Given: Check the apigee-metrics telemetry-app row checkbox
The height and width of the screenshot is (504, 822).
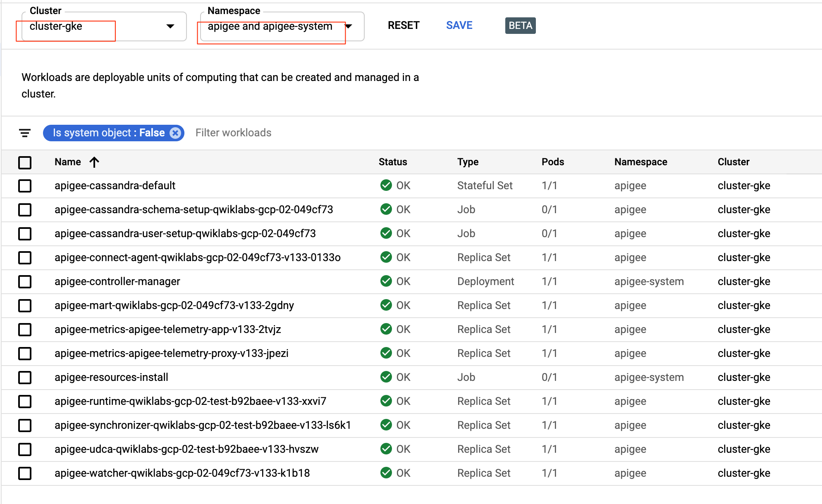Looking at the screenshot, I should [x=25, y=330].
